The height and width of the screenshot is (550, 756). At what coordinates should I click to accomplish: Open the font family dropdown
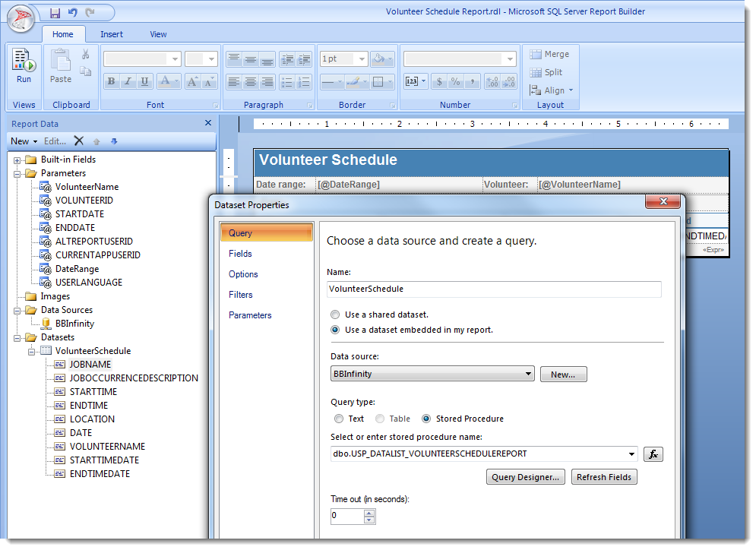pyautogui.click(x=175, y=59)
